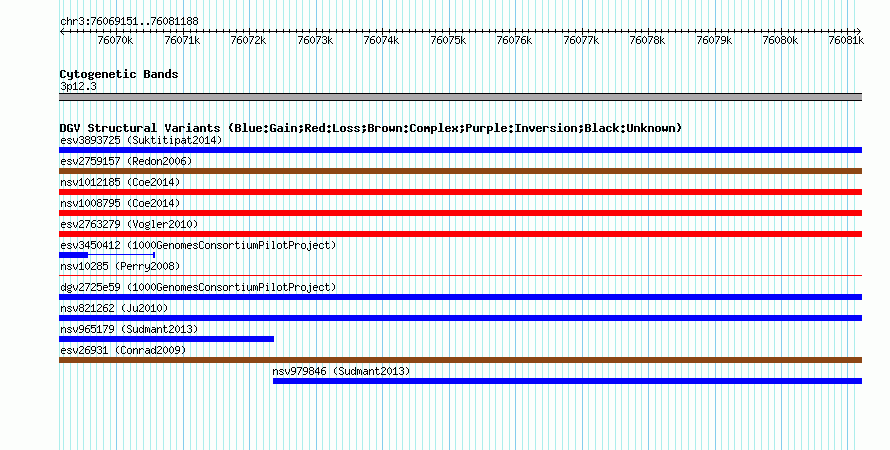Click the brown esv2759157 complex bar

point(460,171)
